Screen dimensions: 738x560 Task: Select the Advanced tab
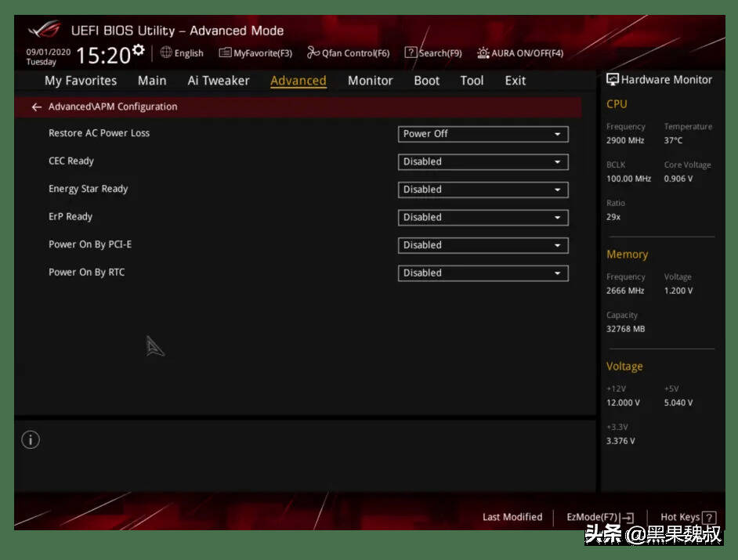(x=298, y=81)
